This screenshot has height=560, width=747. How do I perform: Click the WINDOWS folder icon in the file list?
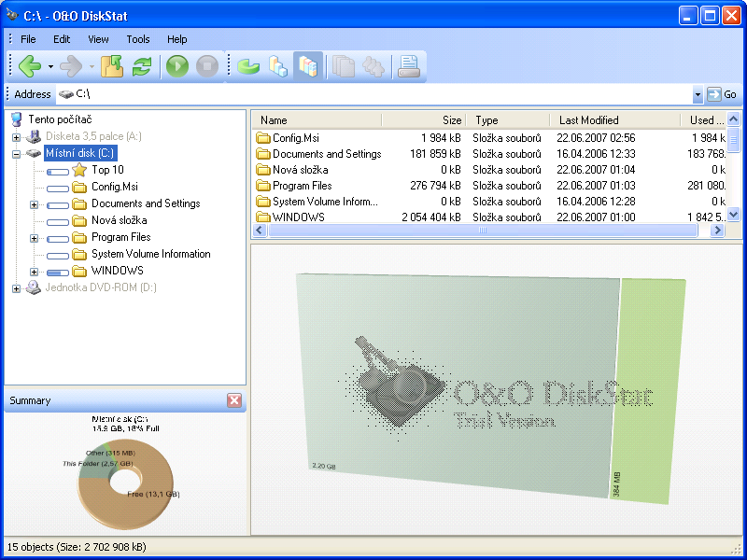coord(263,217)
